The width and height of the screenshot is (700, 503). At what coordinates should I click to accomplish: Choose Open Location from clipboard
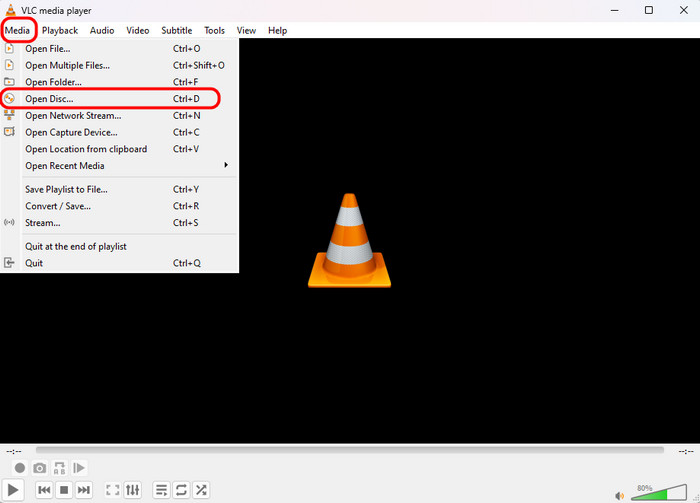coord(119,149)
